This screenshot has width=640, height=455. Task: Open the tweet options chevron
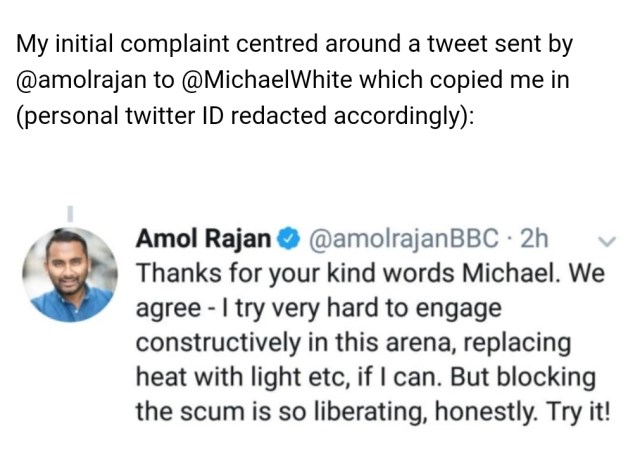coord(606,241)
